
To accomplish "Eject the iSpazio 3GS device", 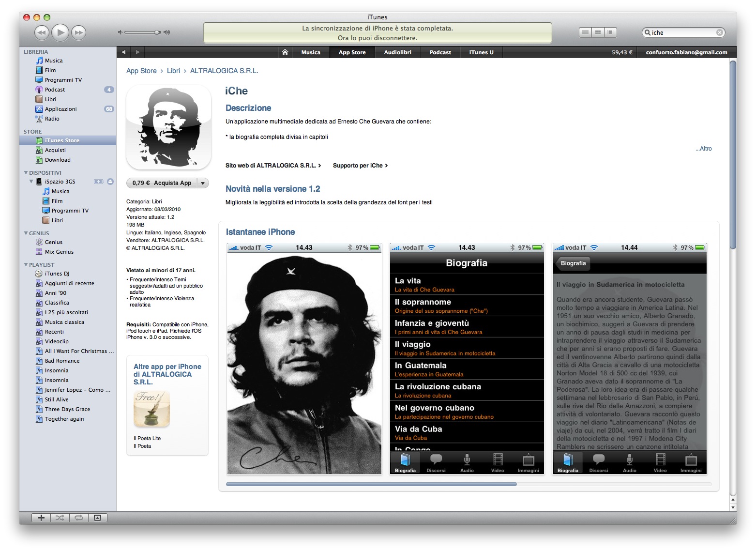I will click(110, 182).
